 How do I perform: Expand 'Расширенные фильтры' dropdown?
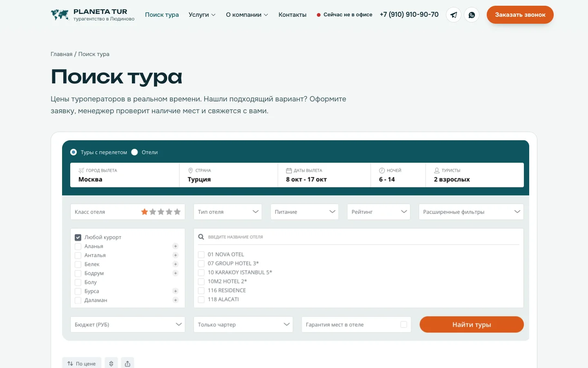[x=471, y=212]
